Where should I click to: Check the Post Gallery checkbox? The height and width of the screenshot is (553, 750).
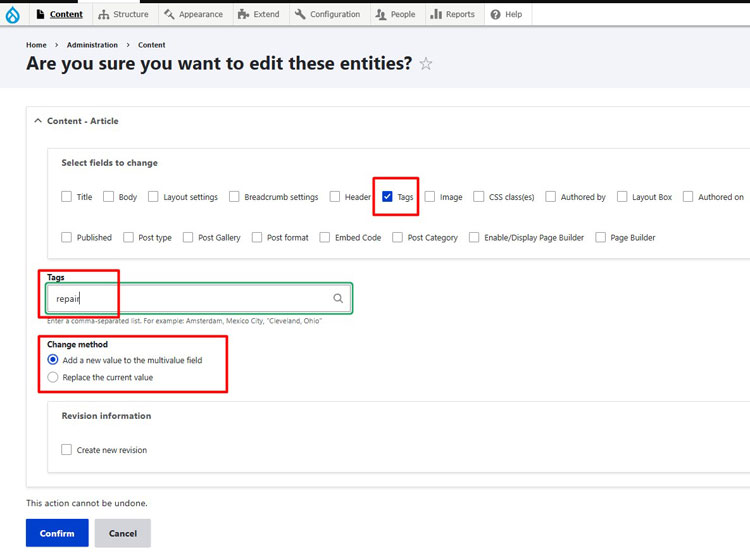188,237
